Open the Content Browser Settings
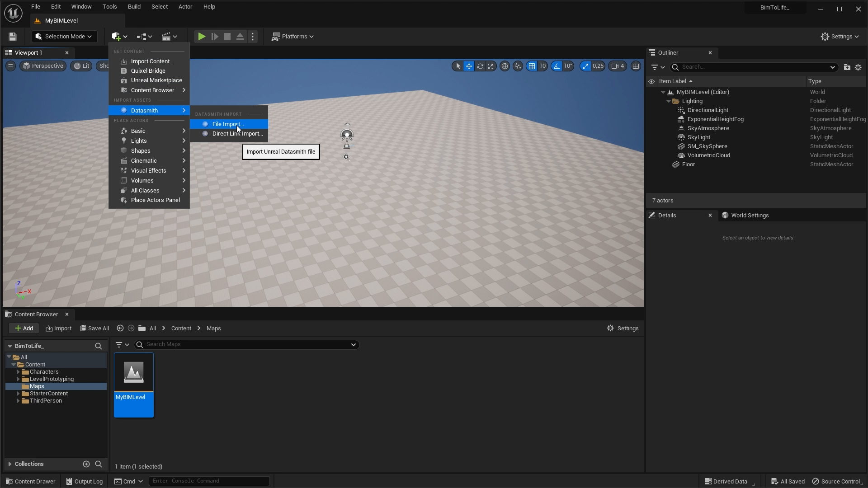Viewport: 868px width, 488px height. (x=623, y=328)
